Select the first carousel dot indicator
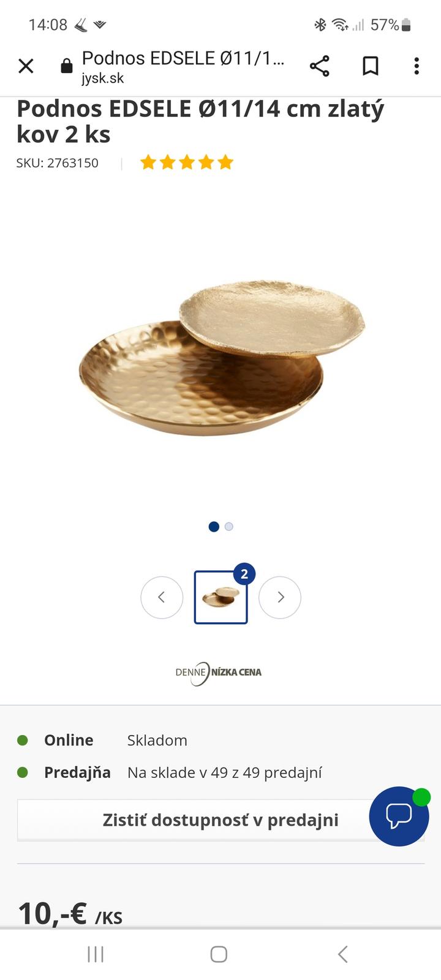 214,527
